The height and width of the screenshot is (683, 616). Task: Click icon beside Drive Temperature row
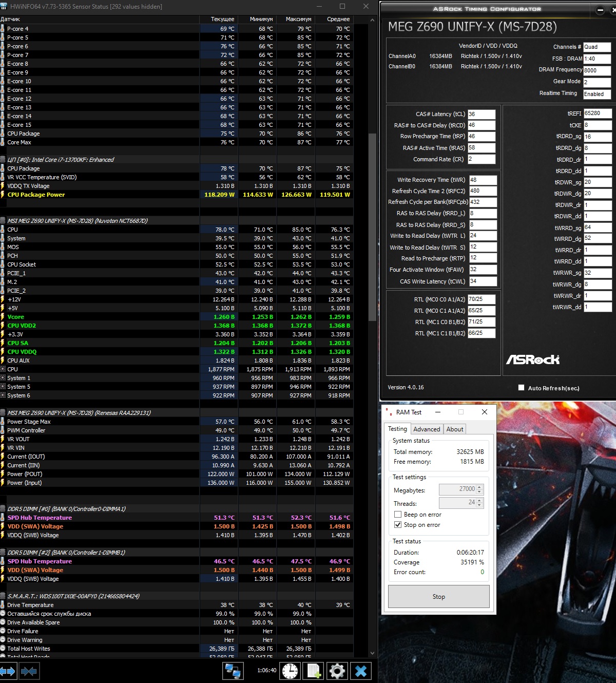pyautogui.click(x=3, y=605)
